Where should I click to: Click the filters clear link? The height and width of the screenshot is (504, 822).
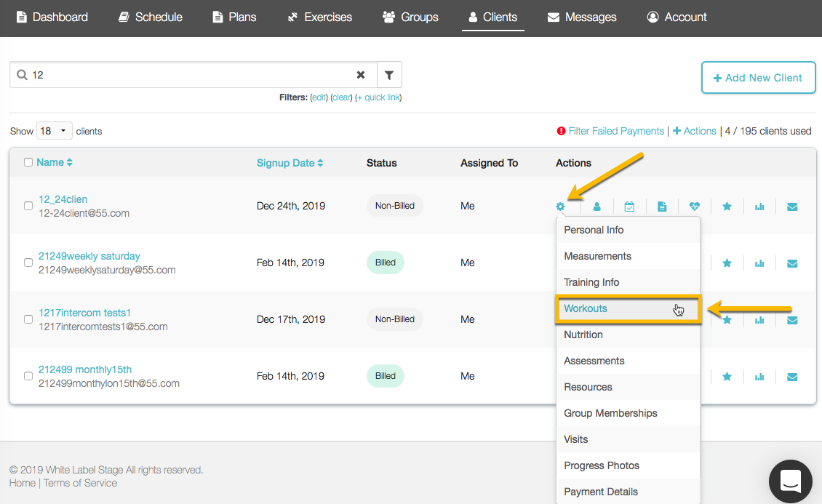[x=341, y=97]
